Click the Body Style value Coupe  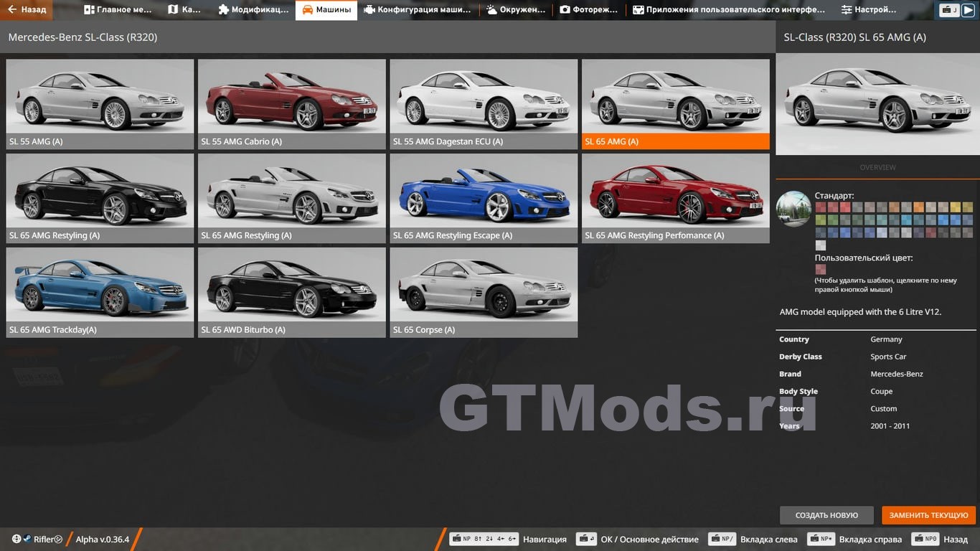coord(882,392)
